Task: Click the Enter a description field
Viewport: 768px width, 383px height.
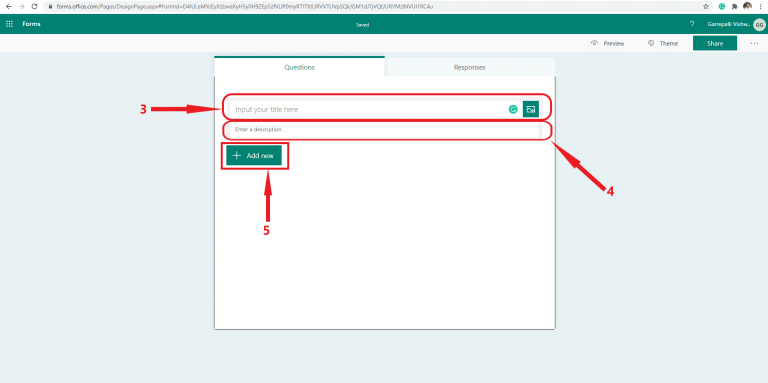Action: pyautogui.click(x=384, y=130)
